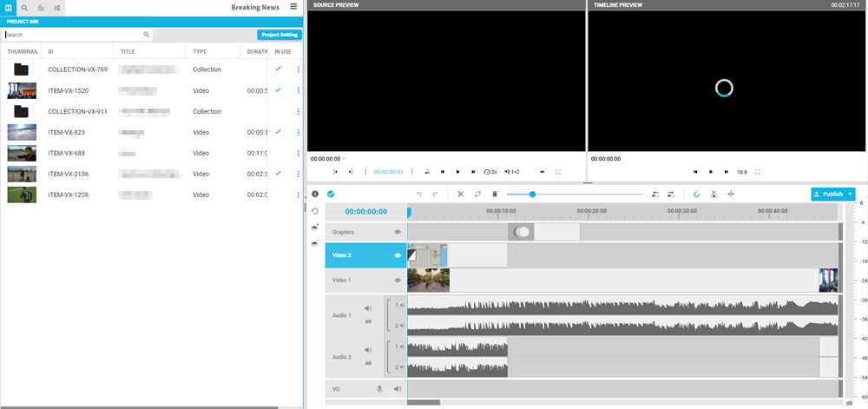Screen dimensions: 868x409
Task: Click the timeline info icon
Action: [x=315, y=194]
